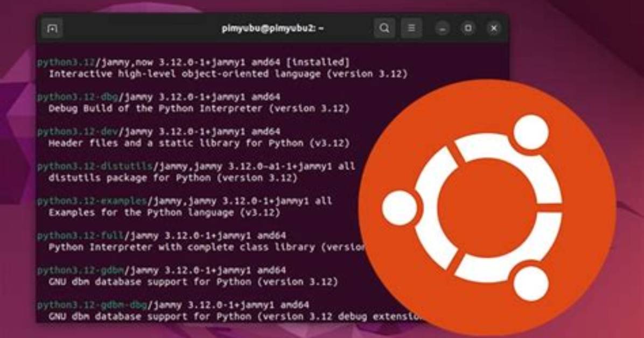
Task: Click the python3.12 installed package line
Action: point(193,62)
